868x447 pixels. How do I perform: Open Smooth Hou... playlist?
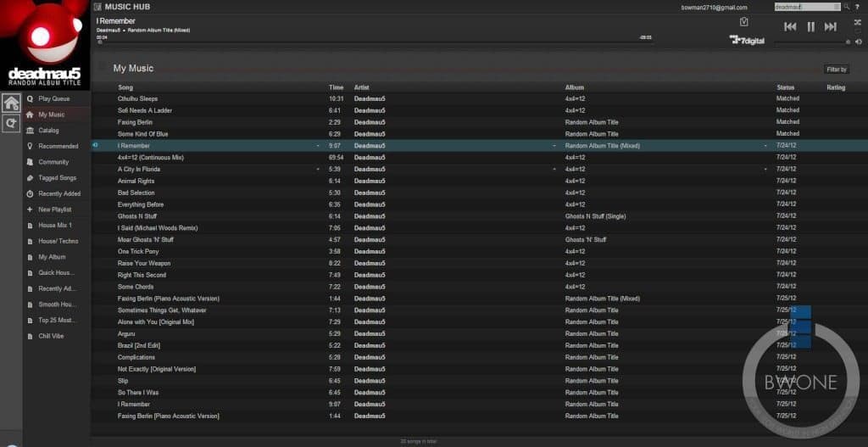pyautogui.click(x=57, y=305)
